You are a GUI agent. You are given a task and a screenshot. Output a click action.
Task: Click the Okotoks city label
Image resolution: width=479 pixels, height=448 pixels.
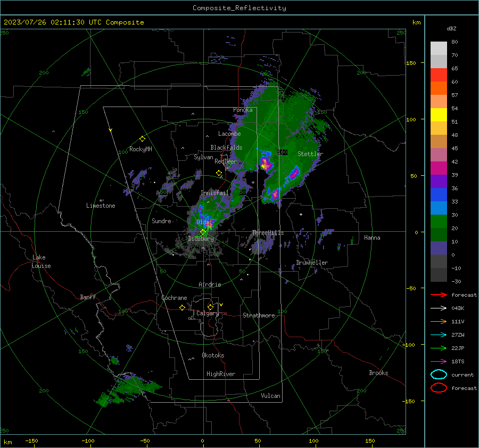(213, 355)
